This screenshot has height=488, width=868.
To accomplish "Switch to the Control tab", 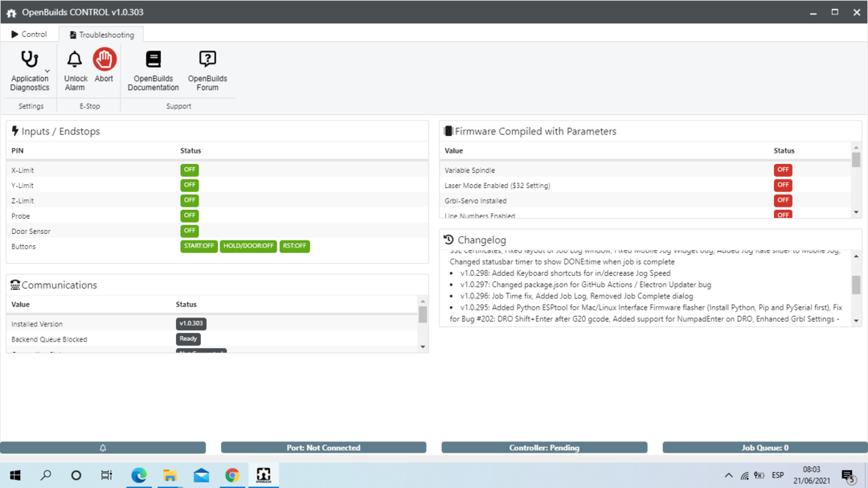I will click(x=29, y=35).
